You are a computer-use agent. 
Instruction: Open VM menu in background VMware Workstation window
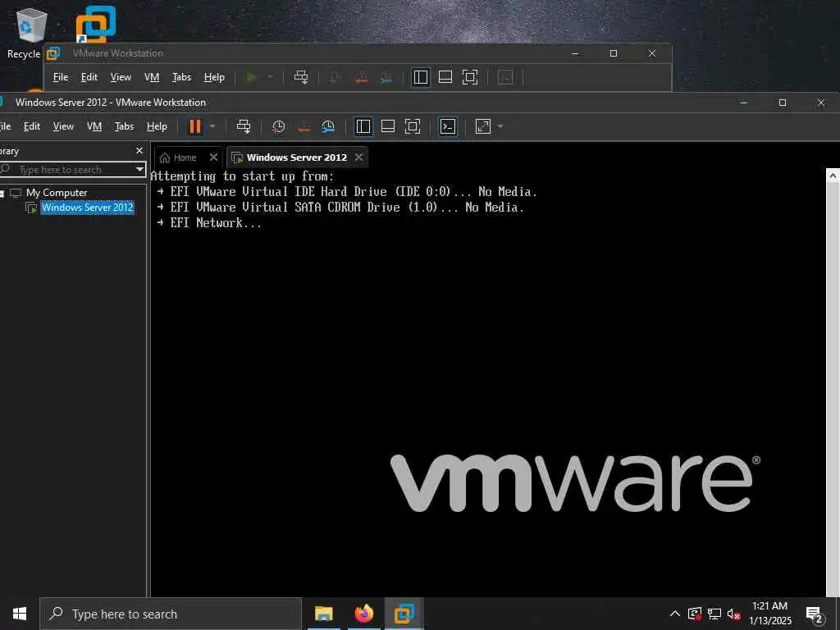[x=152, y=77]
